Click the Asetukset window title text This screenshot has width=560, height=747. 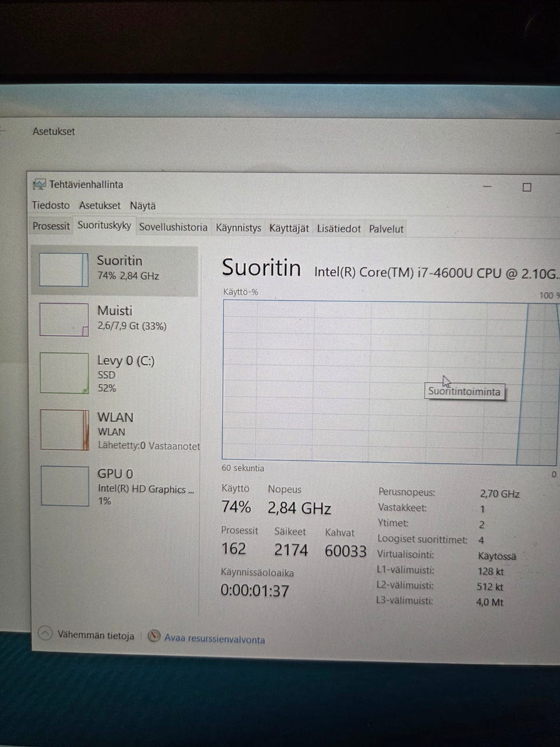coord(54,131)
